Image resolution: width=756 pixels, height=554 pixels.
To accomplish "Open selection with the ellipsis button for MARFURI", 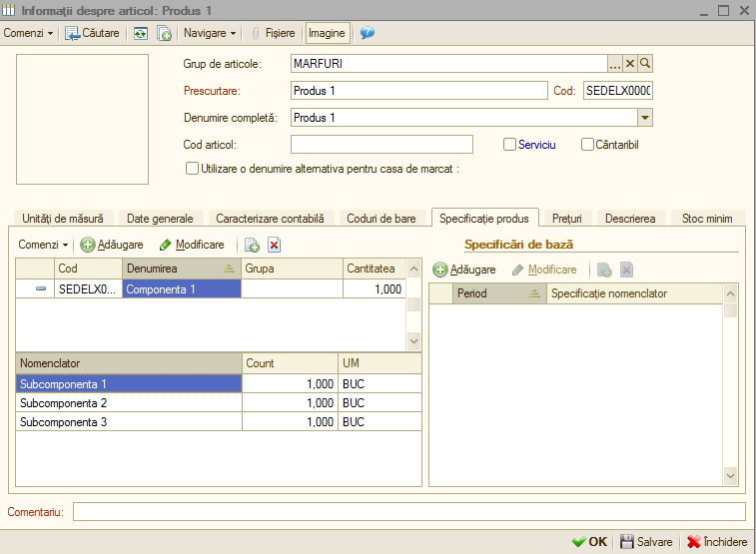I will click(x=615, y=63).
